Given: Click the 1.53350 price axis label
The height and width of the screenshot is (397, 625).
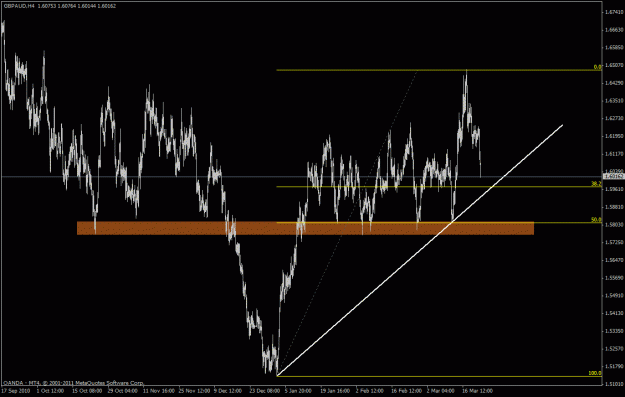Looking at the screenshot, I should (614, 331).
